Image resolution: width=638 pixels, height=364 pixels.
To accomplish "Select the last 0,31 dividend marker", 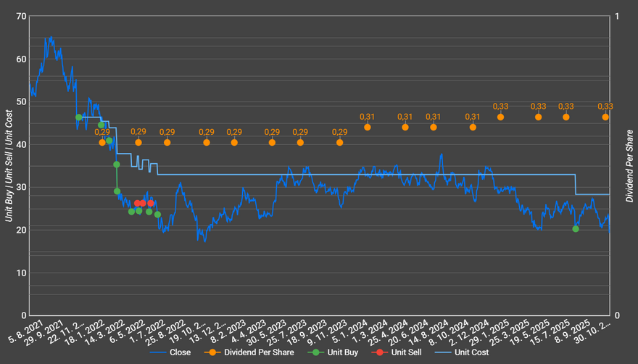I will (473, 128).
